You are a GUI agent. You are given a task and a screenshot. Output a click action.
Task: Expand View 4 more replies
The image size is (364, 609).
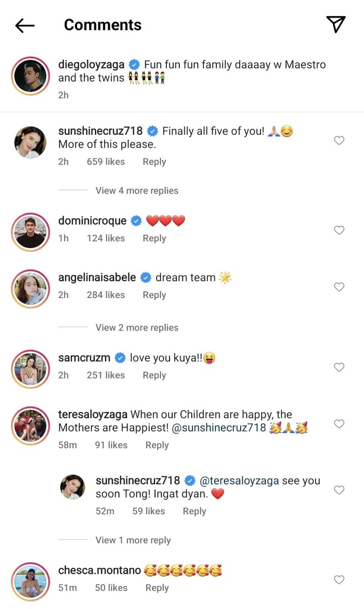(137, 191)
